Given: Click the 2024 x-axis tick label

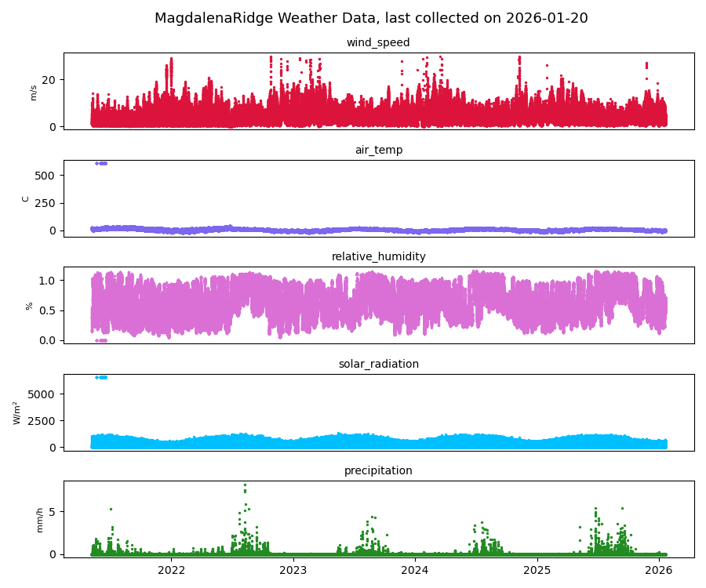Looking at the screenshot, I should click(415, 570).
